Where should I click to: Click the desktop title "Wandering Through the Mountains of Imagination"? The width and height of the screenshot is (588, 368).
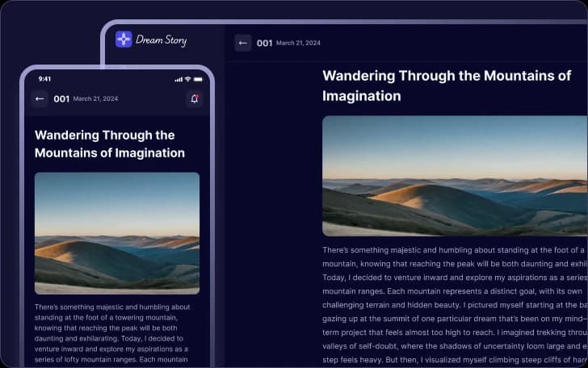coord(447,86)
